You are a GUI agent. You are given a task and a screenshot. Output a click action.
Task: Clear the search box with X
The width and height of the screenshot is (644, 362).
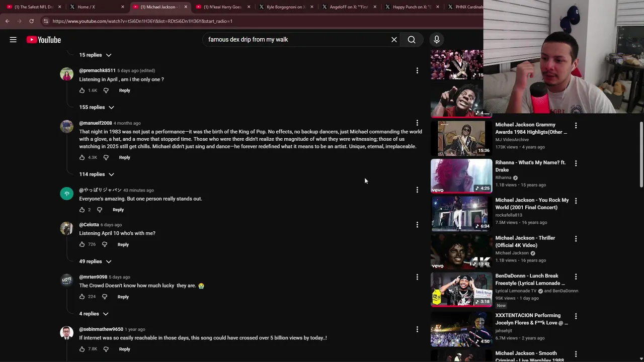(x=394, y=40)
